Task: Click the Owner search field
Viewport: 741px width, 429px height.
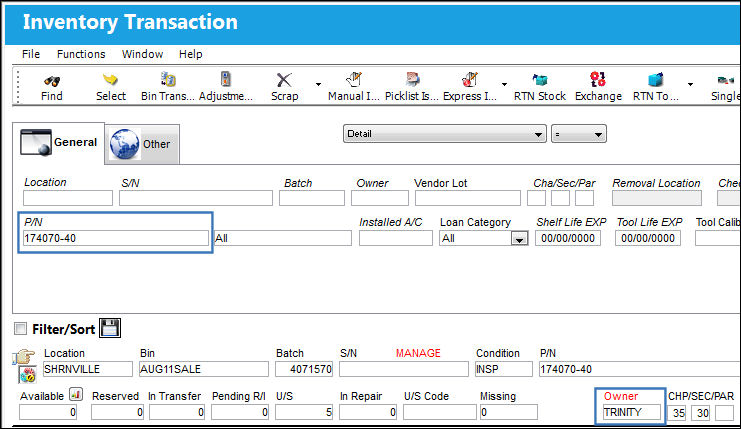Action: click(380, 198)
